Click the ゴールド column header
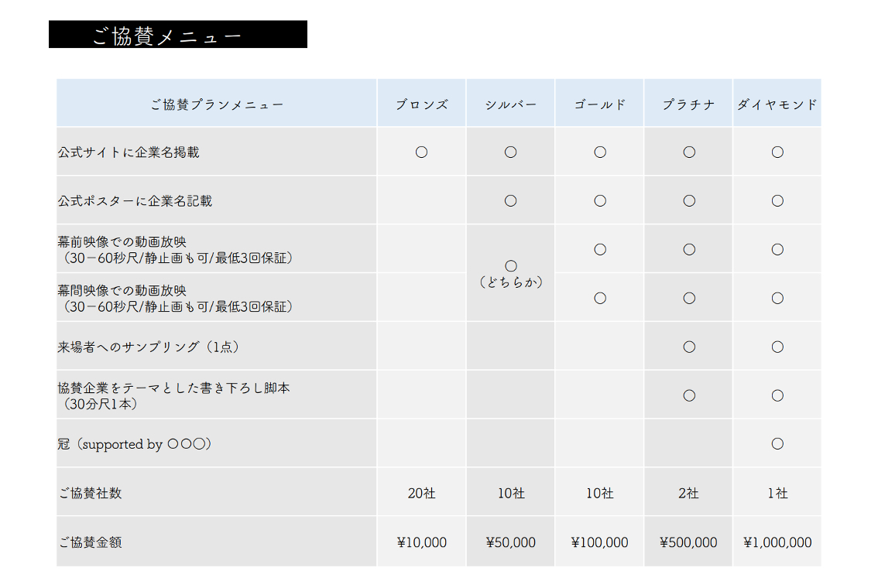The height and width of the screenshot is (588, 871). coord(599,104)
